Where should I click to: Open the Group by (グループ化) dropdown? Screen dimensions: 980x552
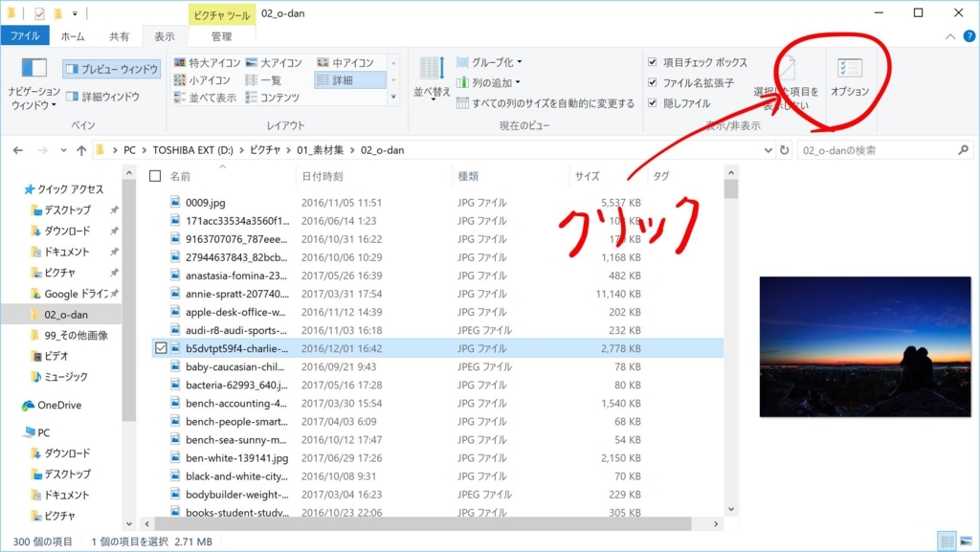pos(489,62)
